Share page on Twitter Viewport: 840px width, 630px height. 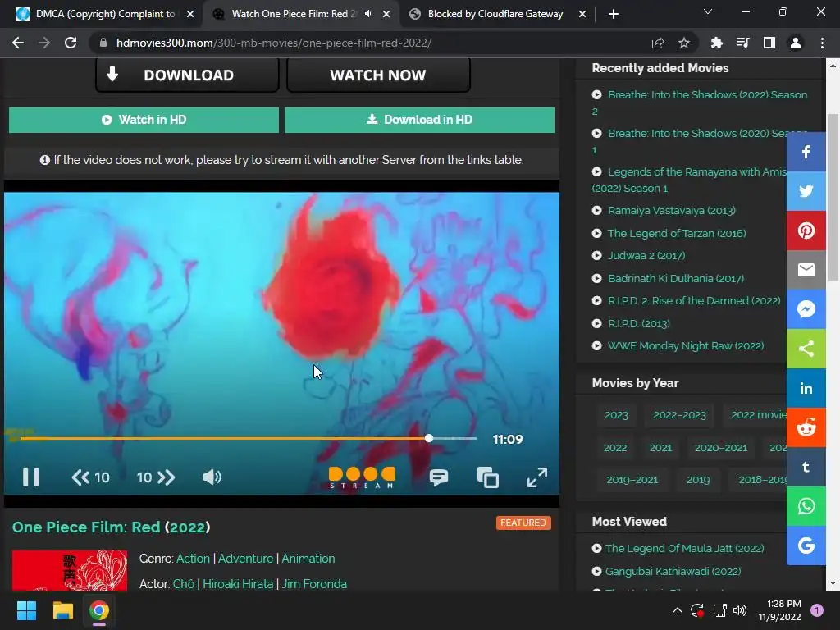(806, 191)
